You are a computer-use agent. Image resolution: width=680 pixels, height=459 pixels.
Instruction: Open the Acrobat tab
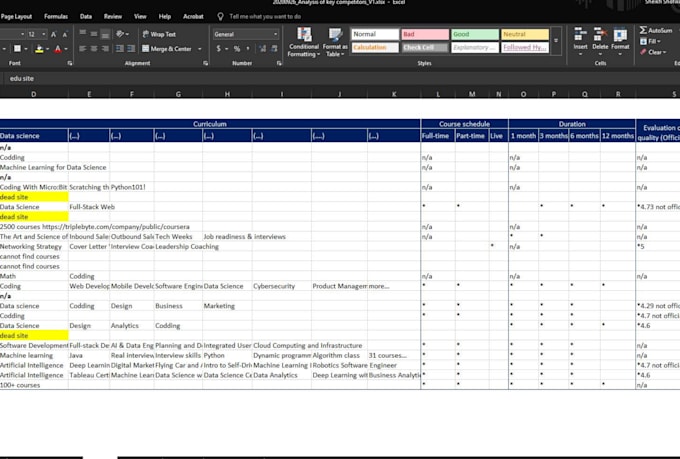[x=193, y=16]
